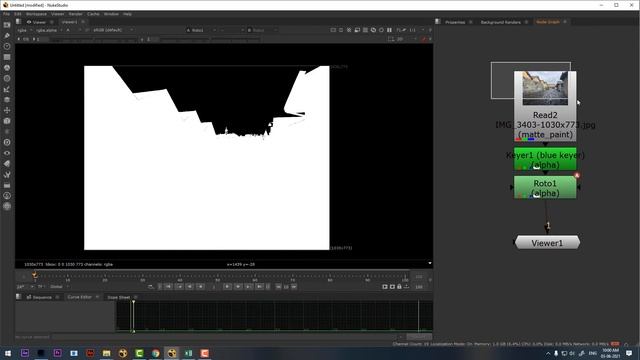
Task: Select the Roto1 node in graph
Action: tap(545, 187)
